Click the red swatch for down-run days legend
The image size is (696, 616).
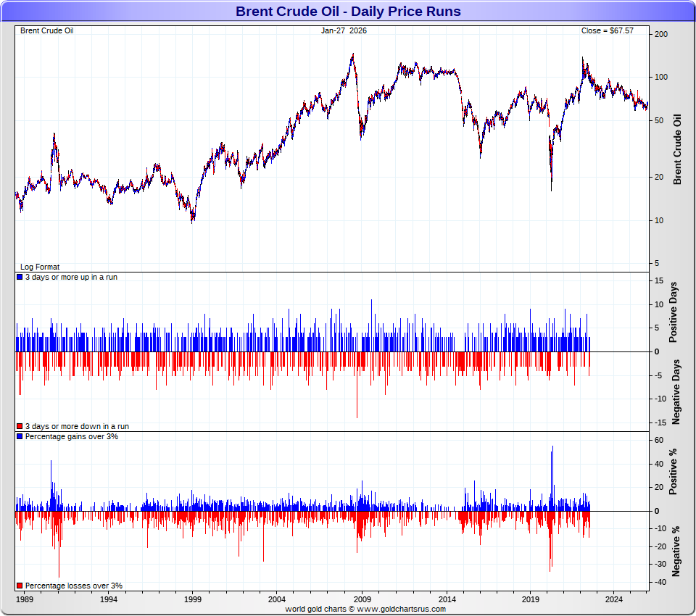20,426
